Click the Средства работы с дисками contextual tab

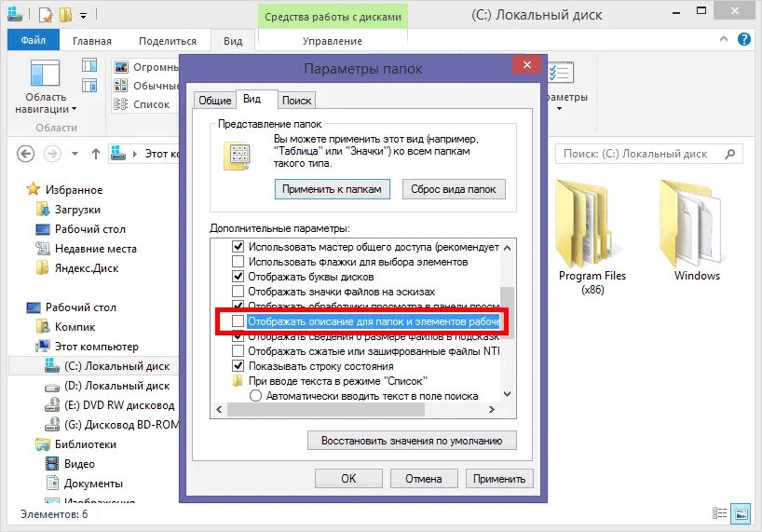(x=333, y=17)
